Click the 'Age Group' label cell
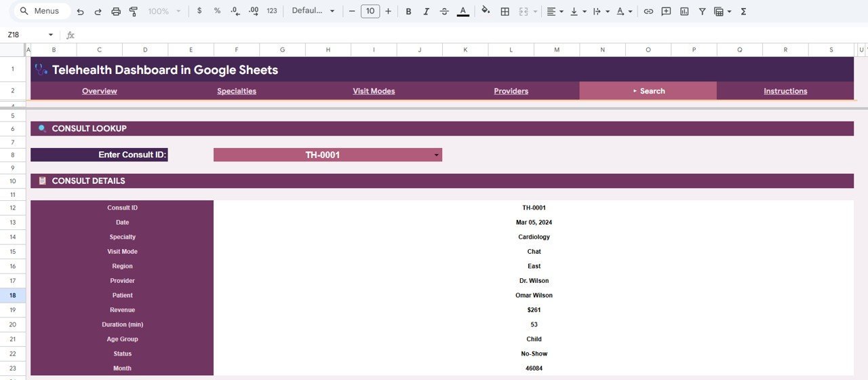868x380 pixels. 122,339
